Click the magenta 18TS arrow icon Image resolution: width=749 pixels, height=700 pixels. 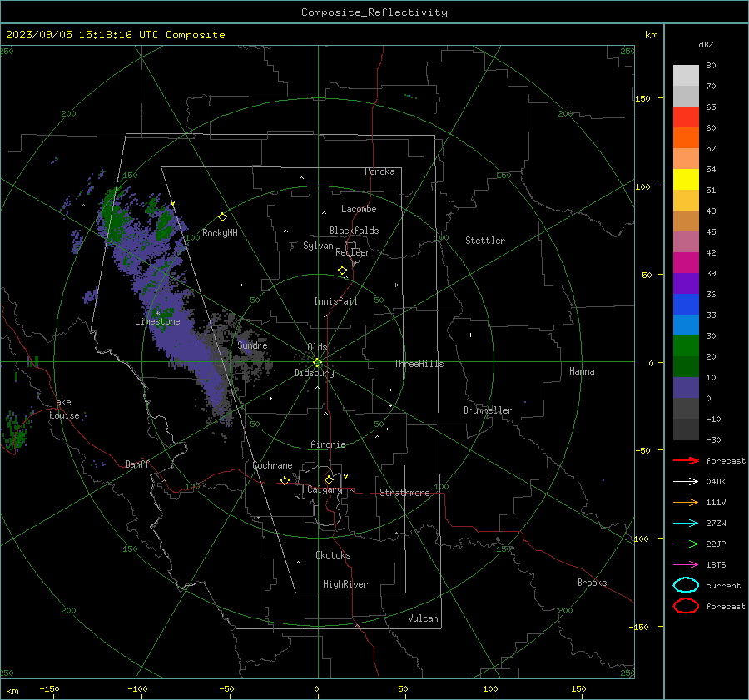[686, 565]
